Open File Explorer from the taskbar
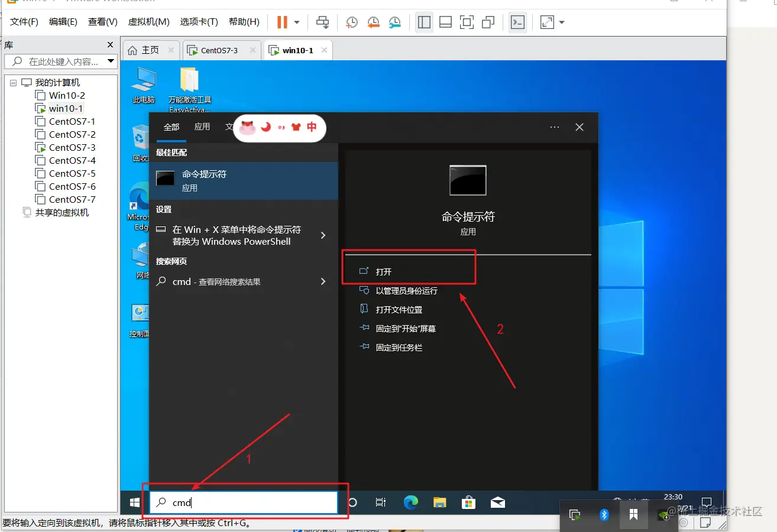This screenshot has height=532, width=777. point(439,502)
